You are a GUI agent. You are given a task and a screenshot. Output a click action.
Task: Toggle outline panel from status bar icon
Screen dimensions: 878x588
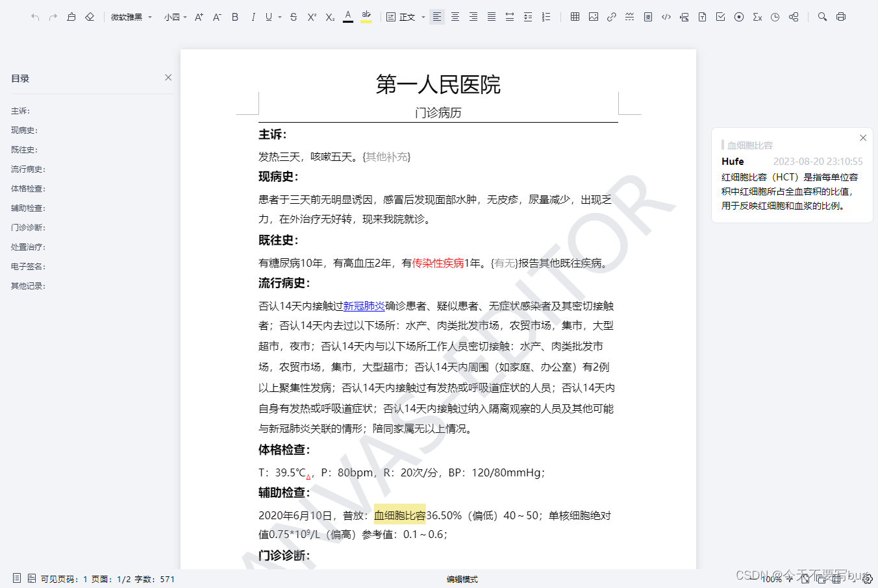click(17, 578)
